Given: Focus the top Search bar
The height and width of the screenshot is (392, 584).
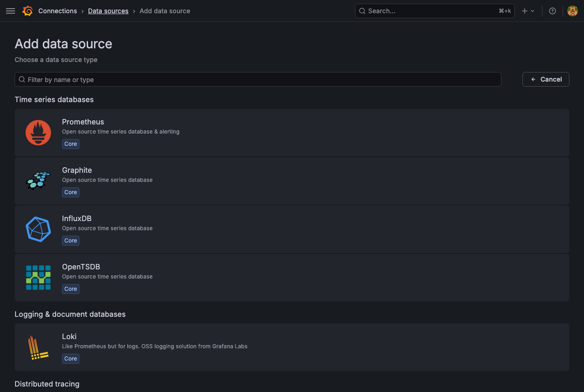Looking at the screenshot, I should tap(434, 11).
